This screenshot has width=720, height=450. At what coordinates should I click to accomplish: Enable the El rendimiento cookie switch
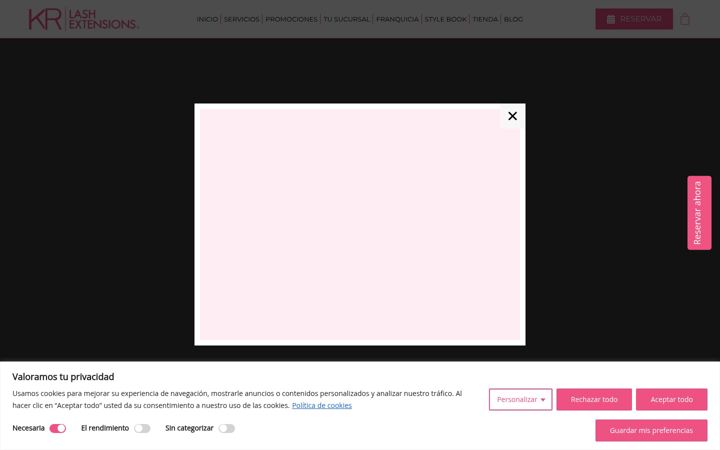click(142, 428)
